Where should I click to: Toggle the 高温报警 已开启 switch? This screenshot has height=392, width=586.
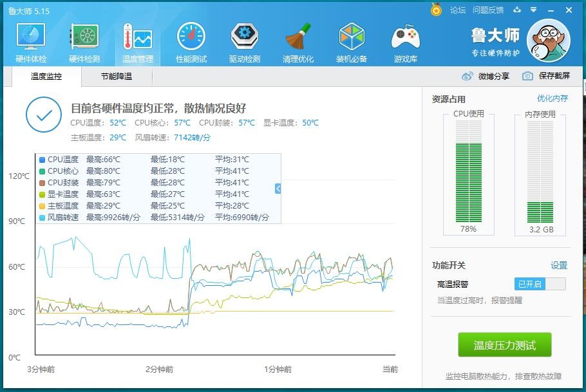click(x=540, y=284)
